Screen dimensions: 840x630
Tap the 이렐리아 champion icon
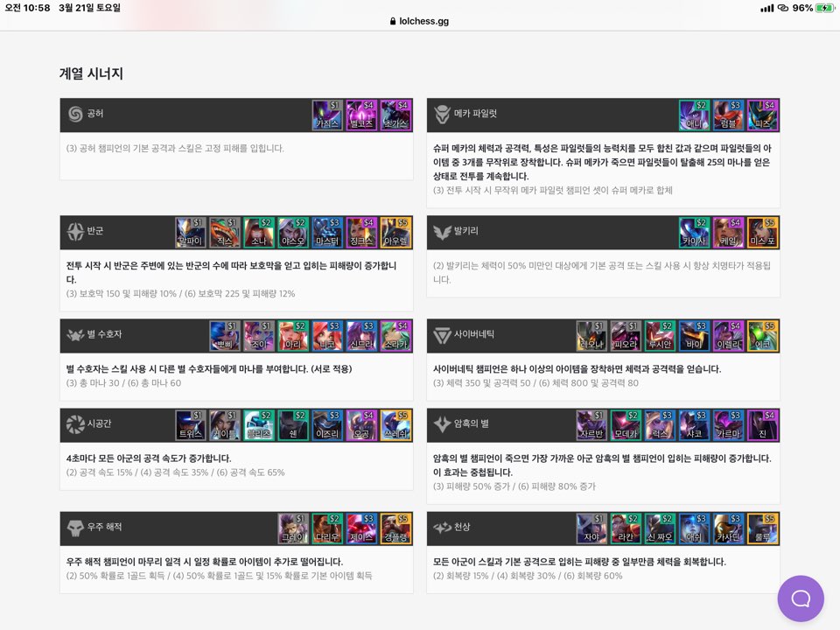729,336
